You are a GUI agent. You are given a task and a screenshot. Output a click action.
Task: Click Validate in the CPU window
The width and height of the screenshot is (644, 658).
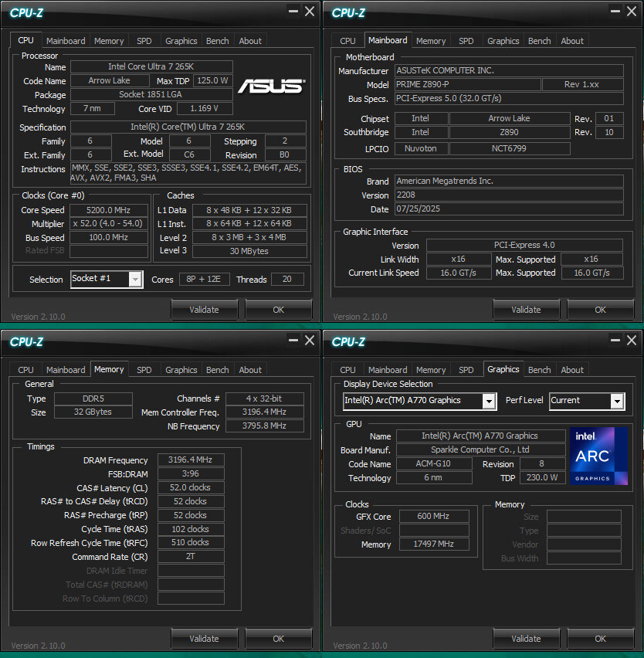204,309
